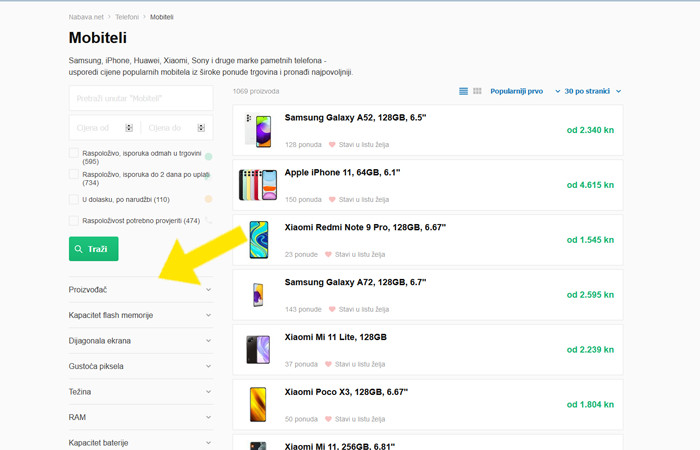Click heart icon for Xiaomi Redmi Note 9 Pro
The image size is (700, 450).
coord(329,254)
